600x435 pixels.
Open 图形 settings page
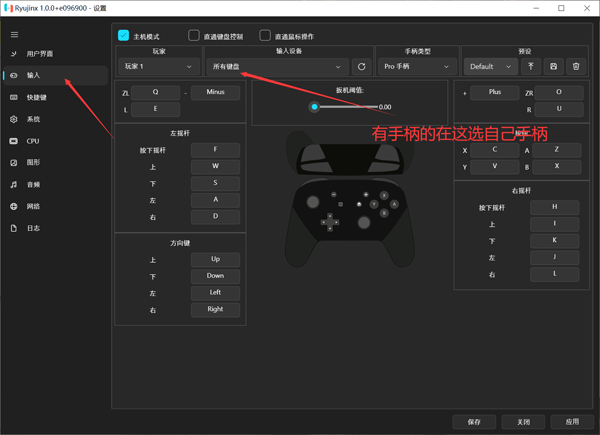[x=55, y=163]
